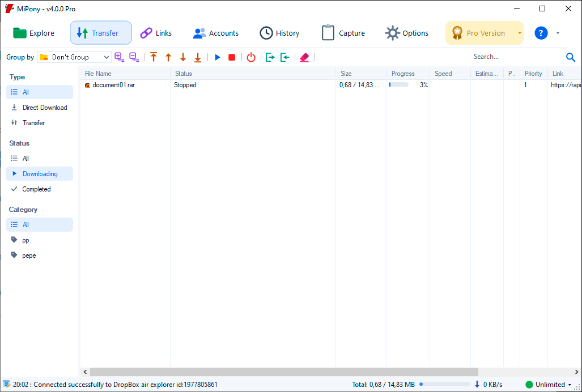Sort by Link column header
Viewport: 582px width, 392px height.
point(564,74)
